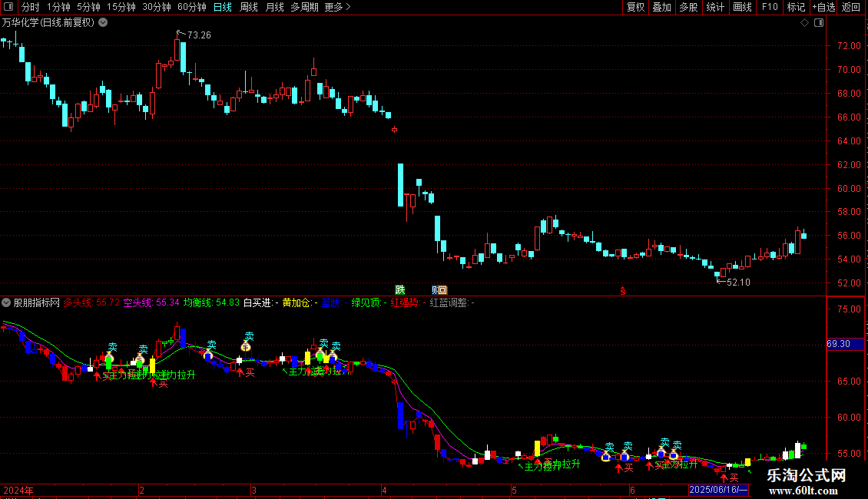Select the 15分钟 period tab

(121, 7)
